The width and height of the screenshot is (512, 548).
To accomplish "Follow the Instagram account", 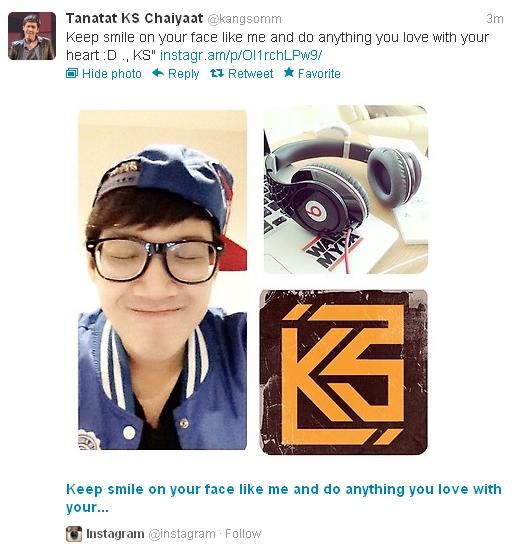I will (243, 534).
